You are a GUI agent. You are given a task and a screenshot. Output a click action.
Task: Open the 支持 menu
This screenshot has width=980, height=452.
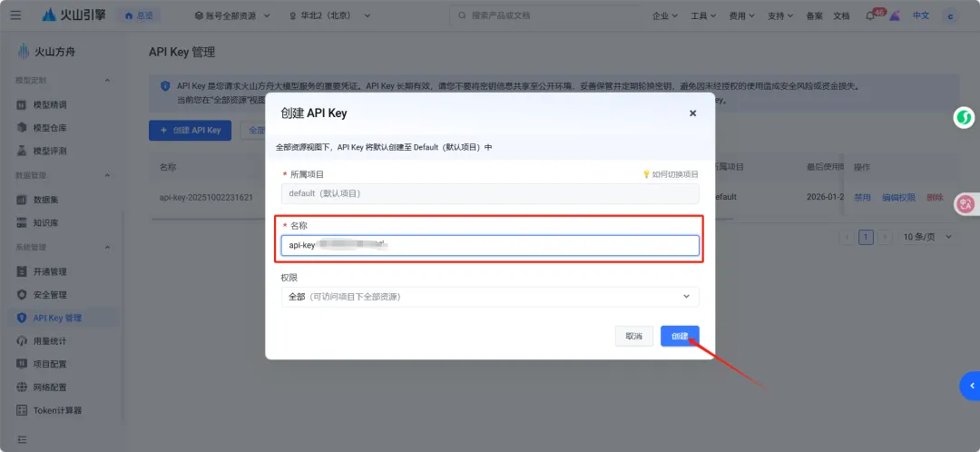[780, 15]
